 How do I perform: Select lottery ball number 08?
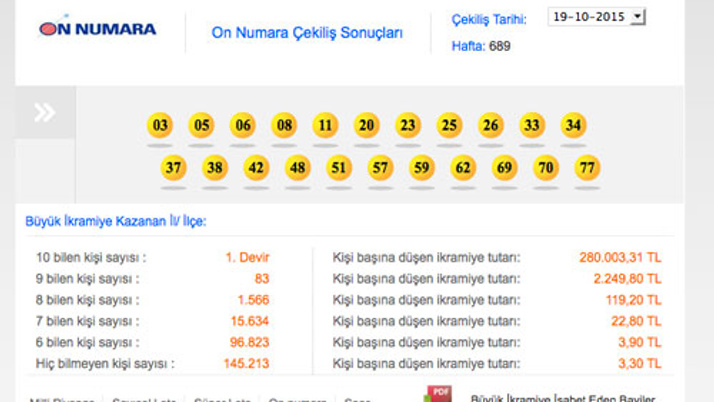[284, 125]
